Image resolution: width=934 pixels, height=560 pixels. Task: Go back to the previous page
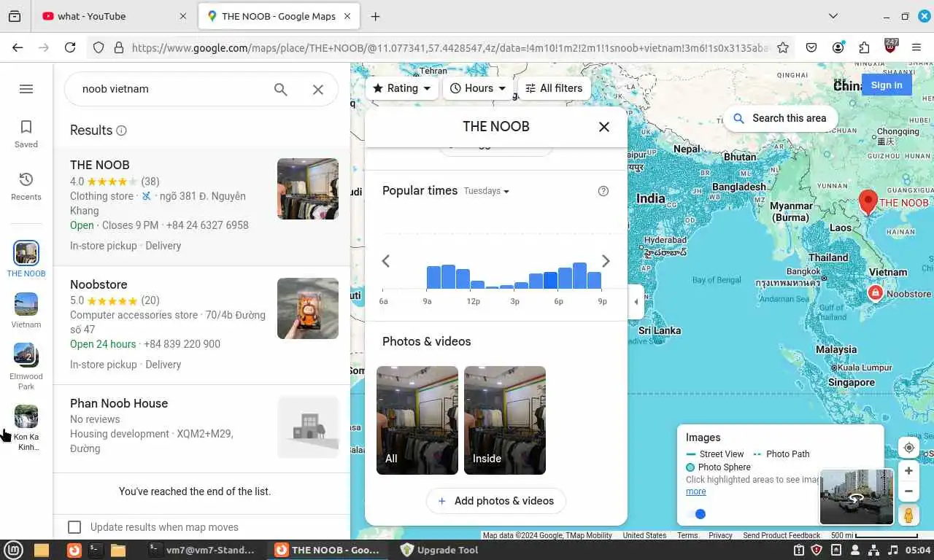18,47
